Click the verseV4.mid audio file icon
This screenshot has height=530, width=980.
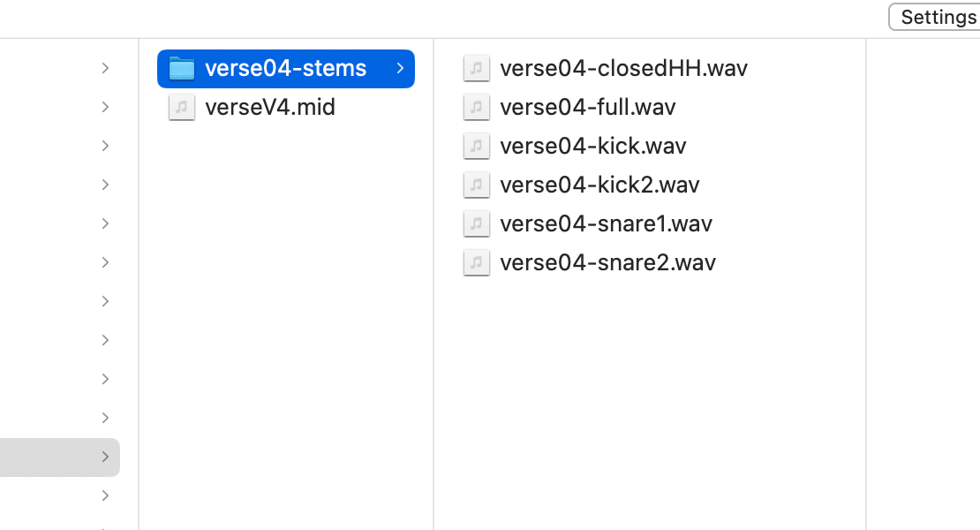(x=182, y=107)
